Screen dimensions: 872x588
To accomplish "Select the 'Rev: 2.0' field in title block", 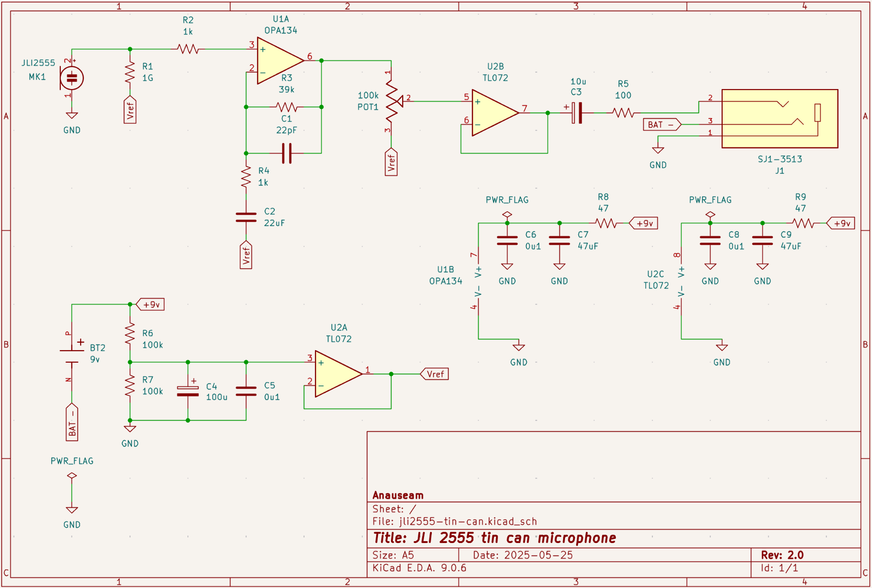I will pyautogui.click(x=782, y=555).
